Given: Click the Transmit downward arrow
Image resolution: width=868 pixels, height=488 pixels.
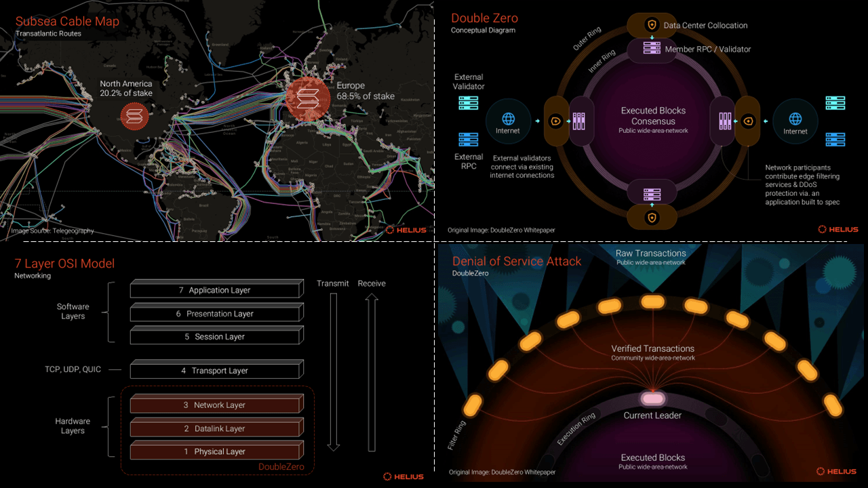Looking at the screenshot, I should point(333,373).
